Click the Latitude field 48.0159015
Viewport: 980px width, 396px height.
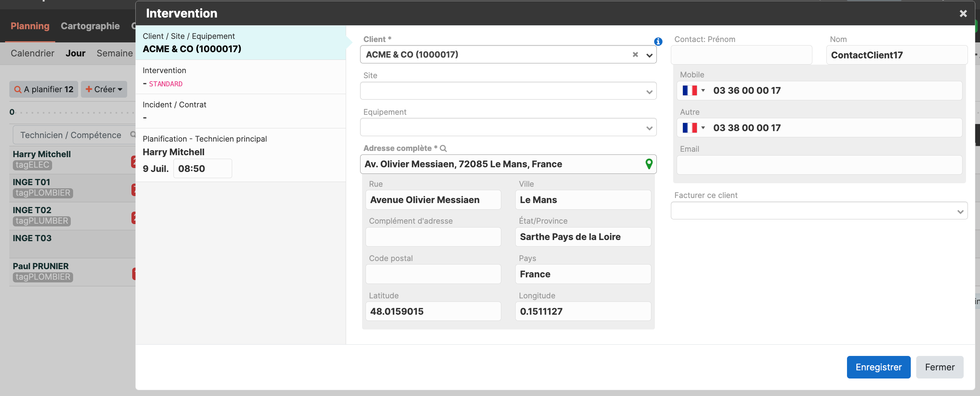(433, 311)
